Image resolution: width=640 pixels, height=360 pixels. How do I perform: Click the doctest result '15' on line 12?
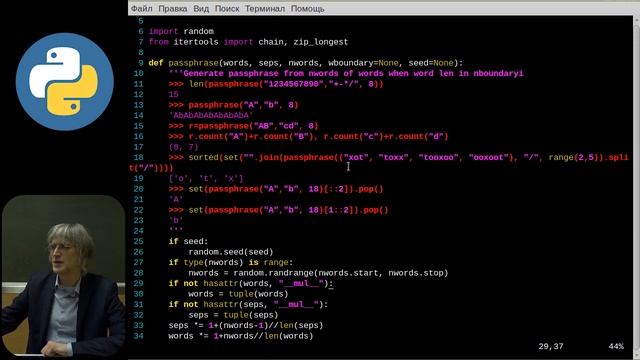tap(173, 94)
